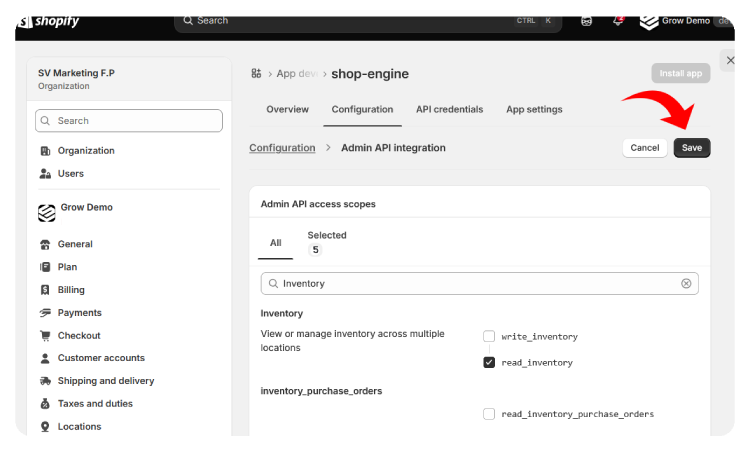
Task: Open Organization settings
Action: [86, 151]
